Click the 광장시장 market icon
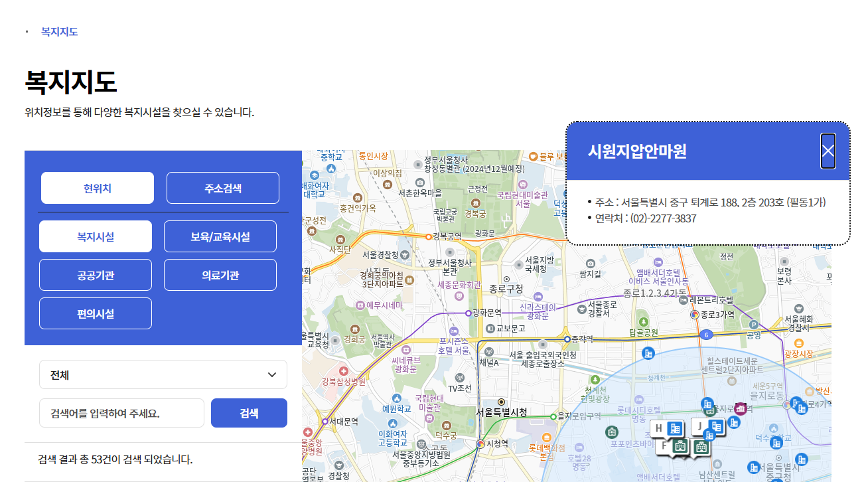The height and width of the screenshot is (482, 868). pos(798,343)
